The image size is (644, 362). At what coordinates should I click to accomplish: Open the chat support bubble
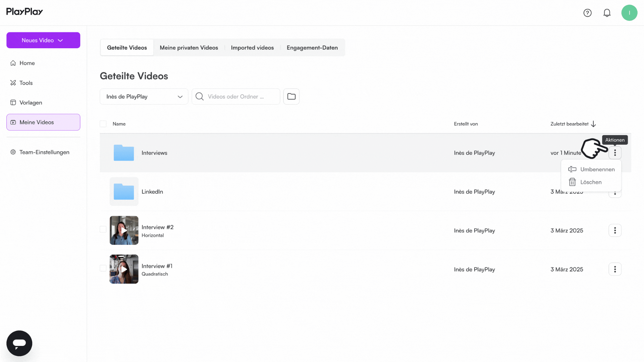[x=19, y=343]
